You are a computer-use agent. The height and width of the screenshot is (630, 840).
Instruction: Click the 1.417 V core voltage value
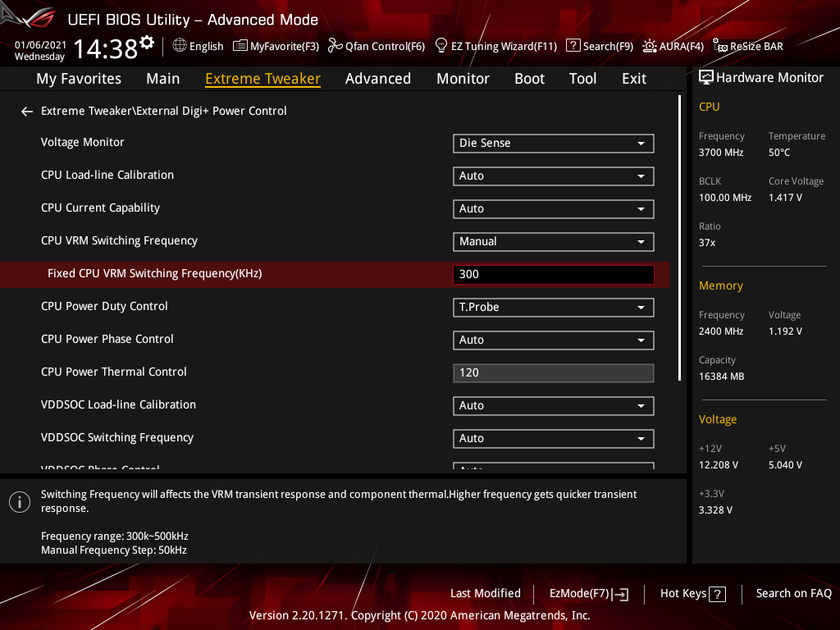pos(785,198)
